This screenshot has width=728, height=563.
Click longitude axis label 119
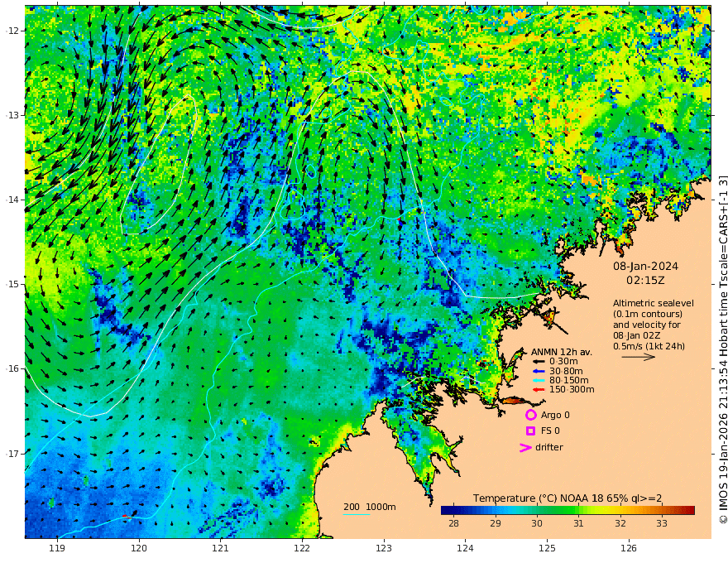pyautogui.click(x=57, y=548)
